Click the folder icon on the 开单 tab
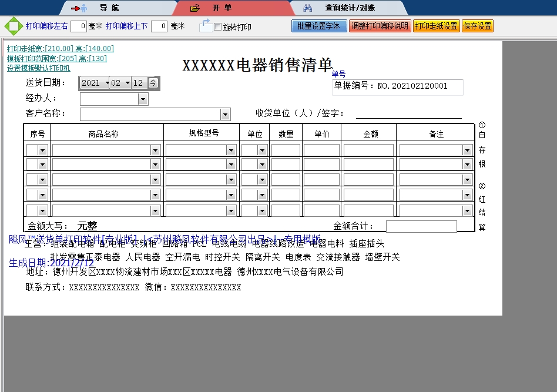This screenshot has height=392, width=557. [x=194, y=8]
